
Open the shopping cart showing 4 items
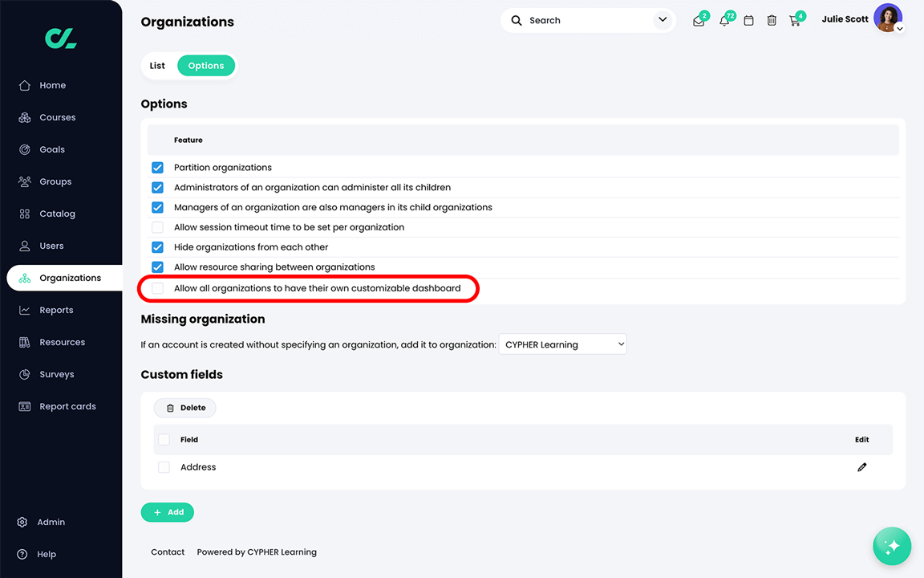[x=795, y=20]
